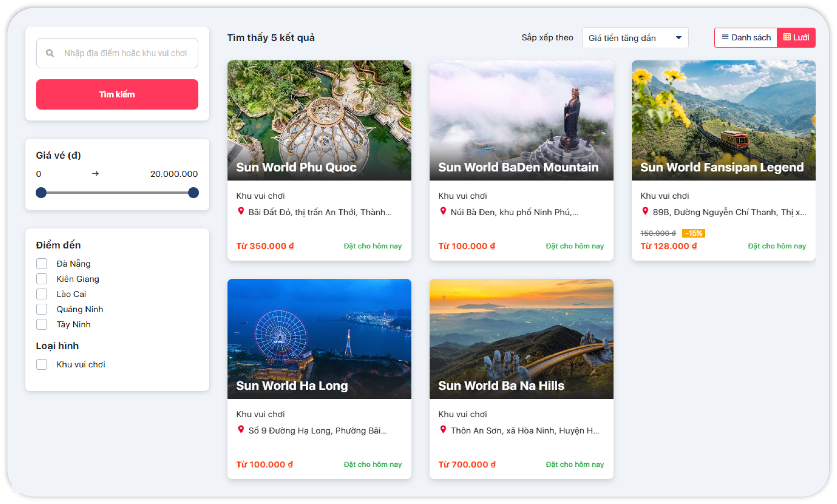Click address 'Số 9 Đường Hạ Long'
The image size is (837, 504).
[317, 431]
